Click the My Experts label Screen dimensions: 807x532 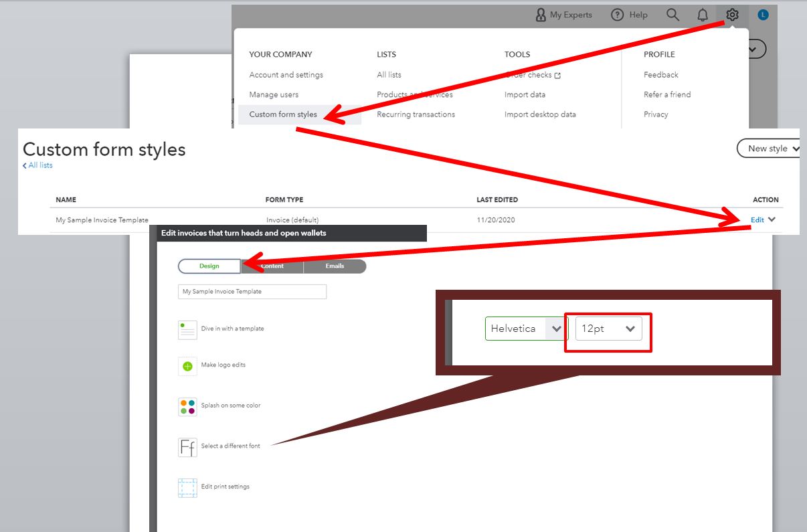tap(571, 15)
